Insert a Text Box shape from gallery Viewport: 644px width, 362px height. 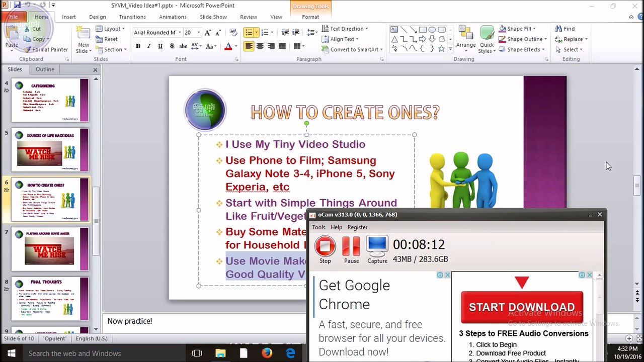point(394,30)
